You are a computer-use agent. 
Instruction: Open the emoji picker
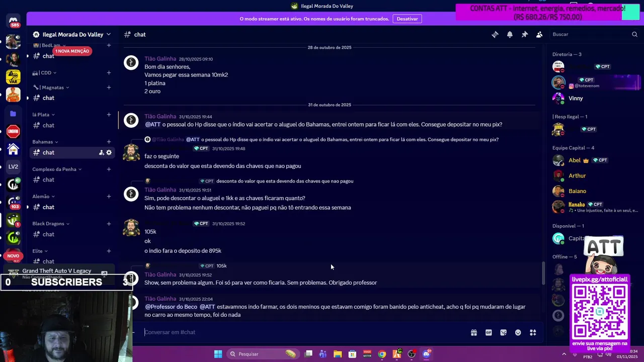pos(518,332)
